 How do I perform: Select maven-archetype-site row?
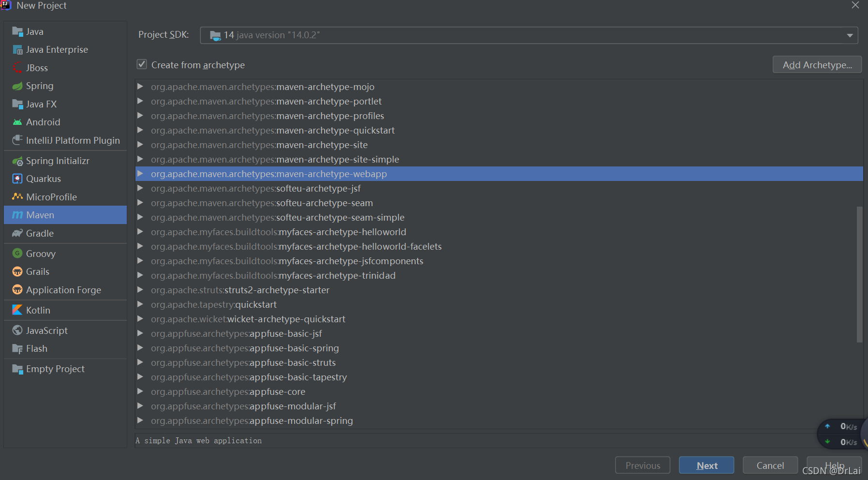[x=499, y=145]
